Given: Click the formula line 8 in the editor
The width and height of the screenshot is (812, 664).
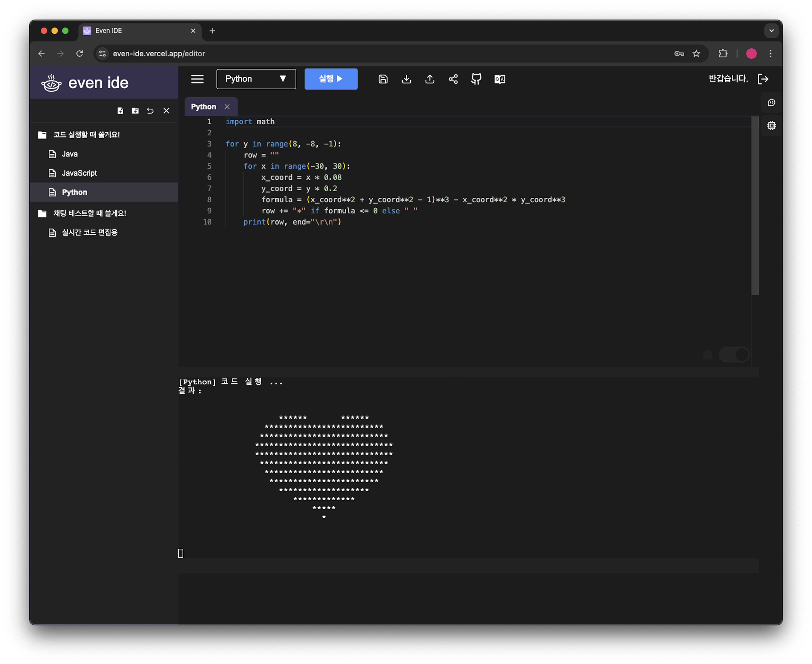Looking at the screenshot, I should [x=413, y=200].
